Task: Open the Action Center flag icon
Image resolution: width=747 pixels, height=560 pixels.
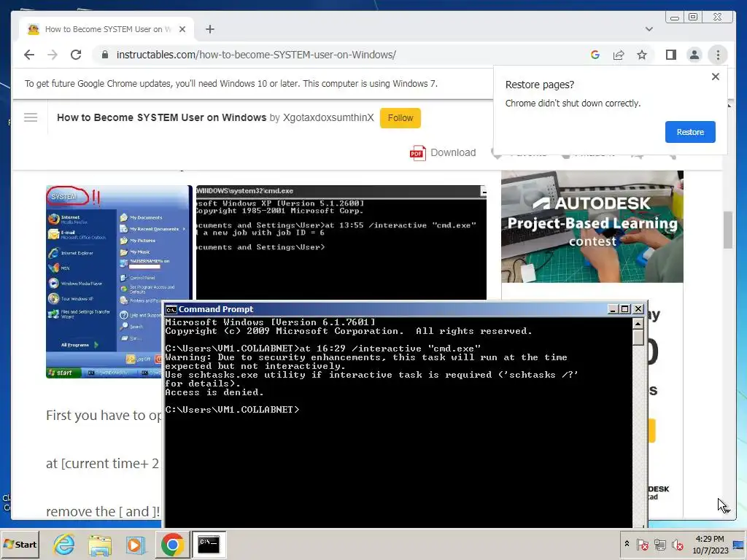Action: (642, 544)
